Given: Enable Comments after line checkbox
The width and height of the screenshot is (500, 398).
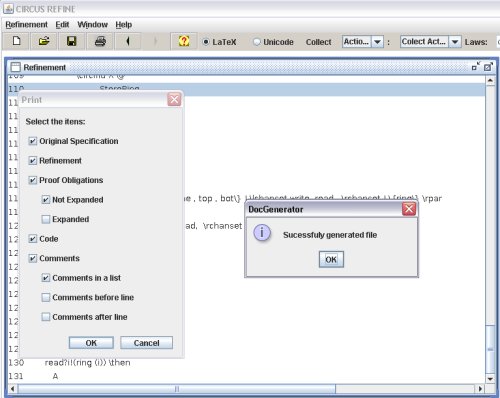Looking at the screenshot, I should 46,317.
